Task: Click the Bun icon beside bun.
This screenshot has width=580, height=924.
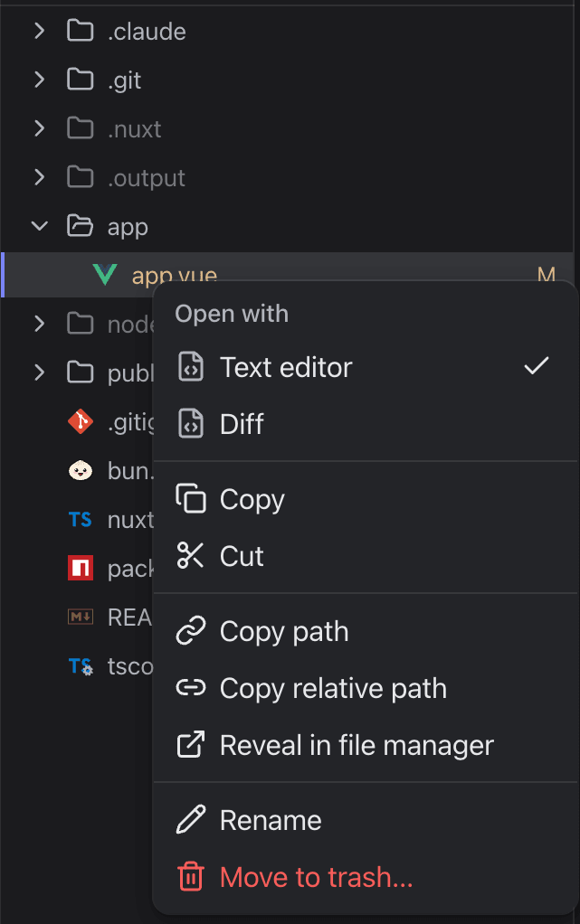Action: pos(81,470)
